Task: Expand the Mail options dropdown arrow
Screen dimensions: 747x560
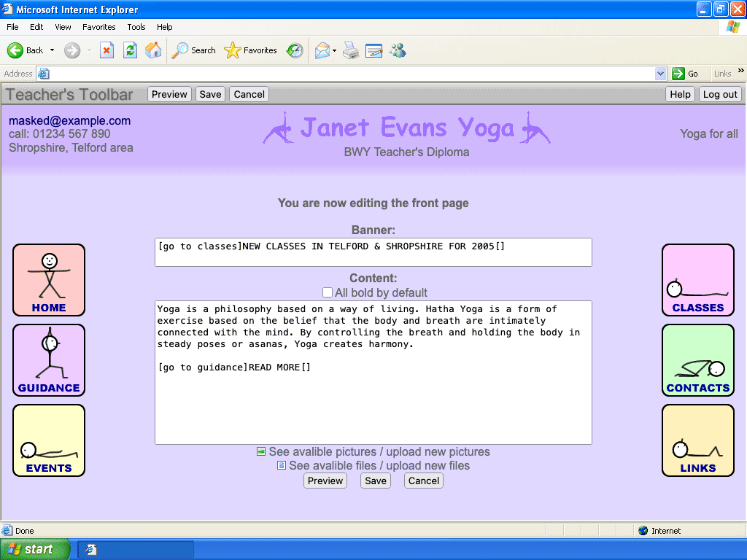Action: tap(334, 50)
